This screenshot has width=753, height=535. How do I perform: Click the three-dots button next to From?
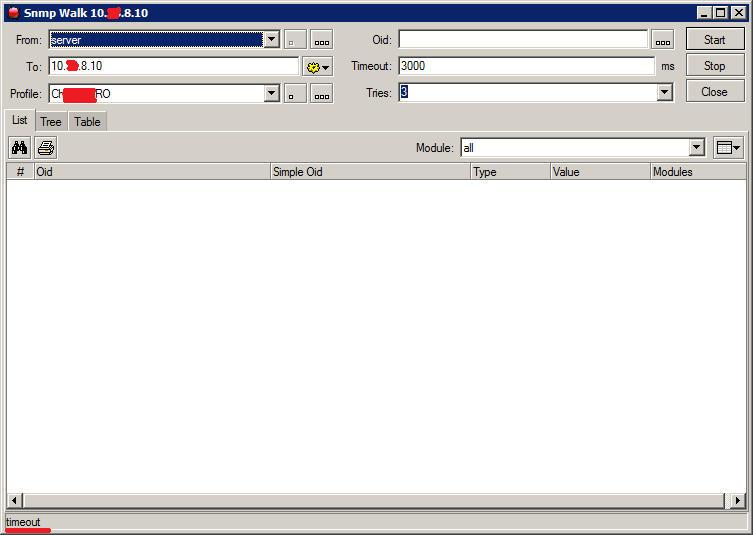click(321, 40)
